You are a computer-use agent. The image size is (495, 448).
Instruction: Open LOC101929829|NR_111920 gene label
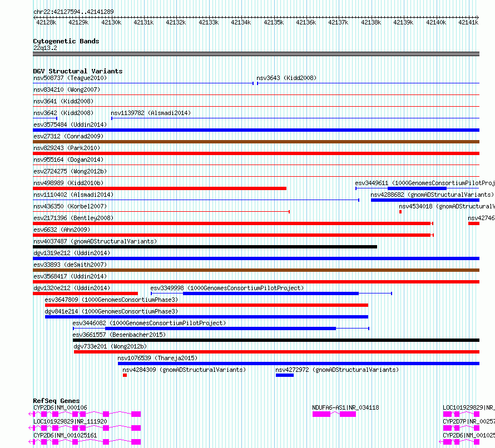(x=70, y=421)
